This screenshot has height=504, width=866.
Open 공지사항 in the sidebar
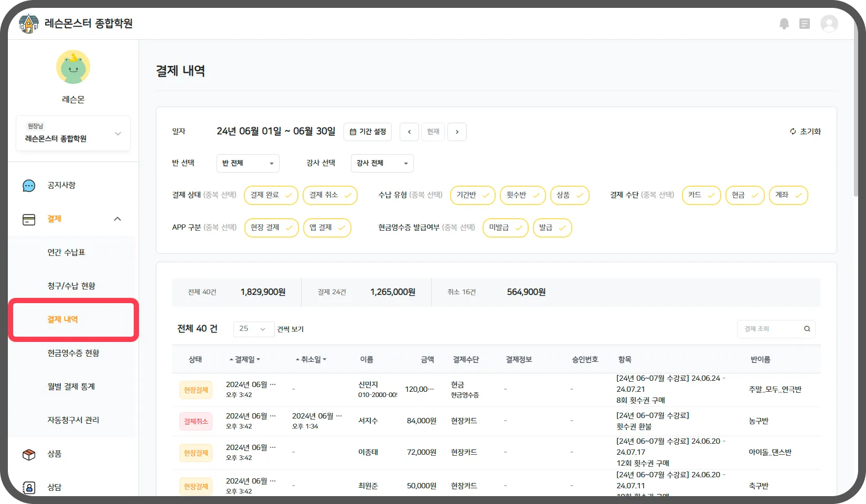[x=61, y=186]
